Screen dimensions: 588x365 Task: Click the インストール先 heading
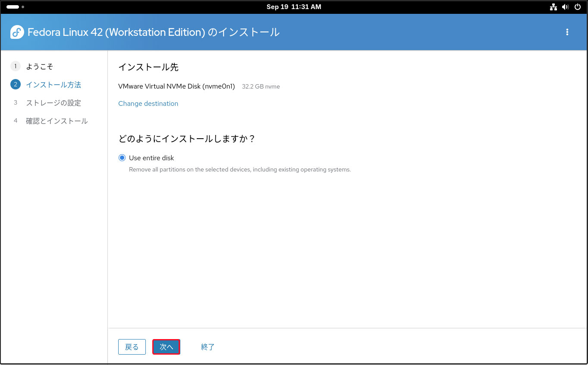pyautogui.click(x=148, y=67)
